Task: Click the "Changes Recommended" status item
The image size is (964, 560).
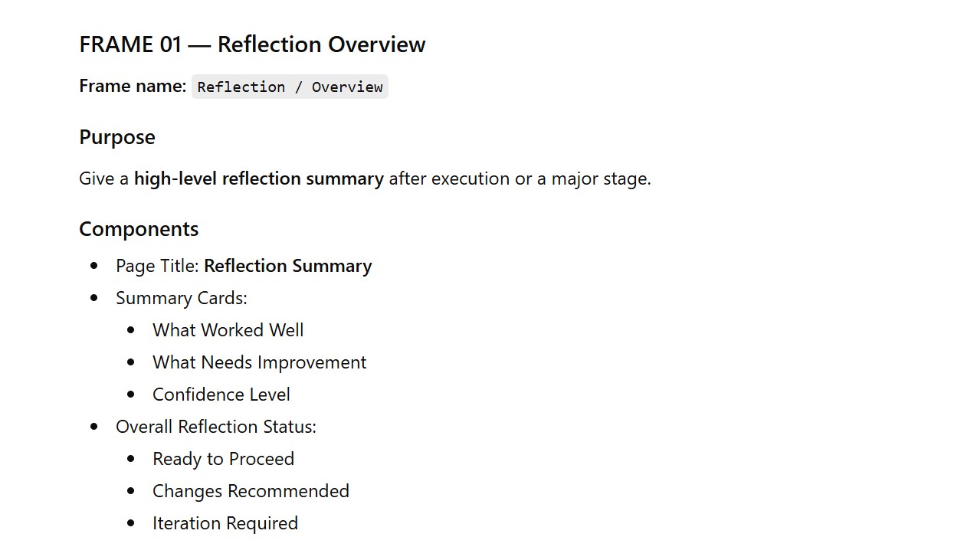Action: [x=251, y=491]
